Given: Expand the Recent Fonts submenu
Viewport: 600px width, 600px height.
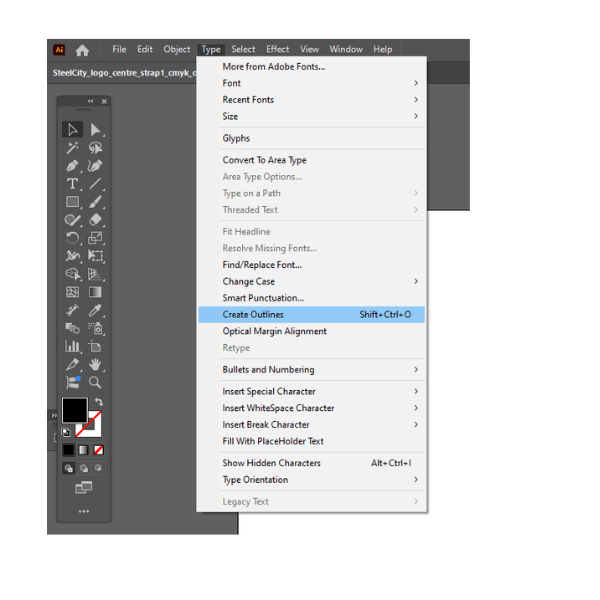Looking at the screenshot, I should 311,99.
